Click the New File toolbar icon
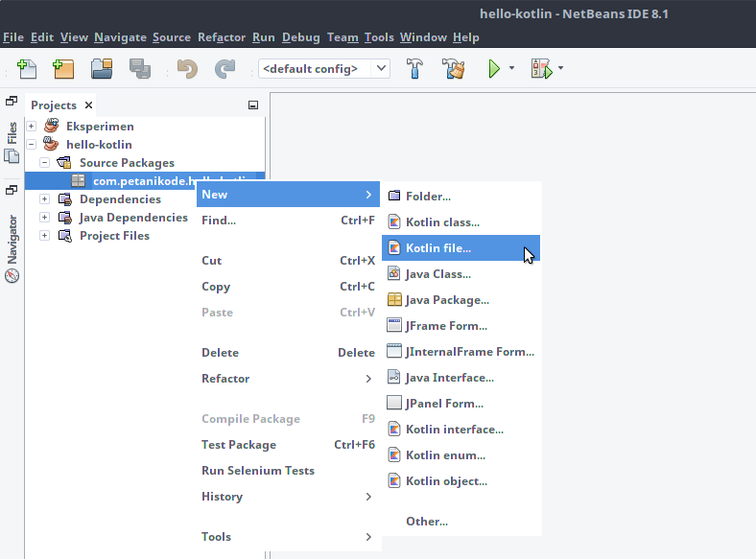Viewport: 756px width, 559px height. [x=27, y=68]
